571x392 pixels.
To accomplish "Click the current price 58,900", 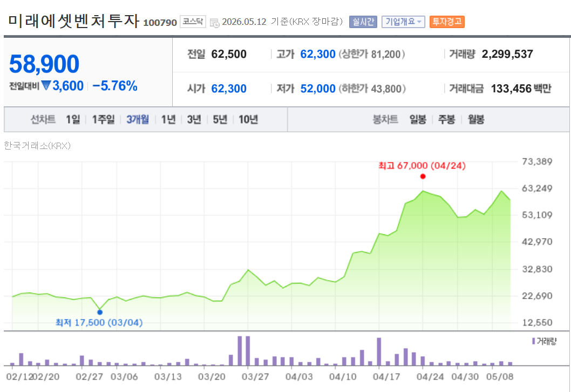I will (44, 64).
